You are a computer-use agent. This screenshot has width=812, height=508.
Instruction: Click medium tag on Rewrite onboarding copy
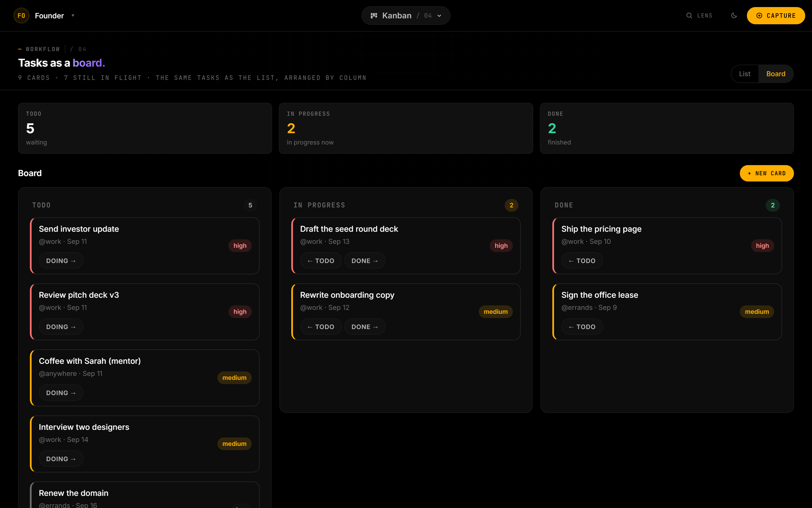point(496,312)
